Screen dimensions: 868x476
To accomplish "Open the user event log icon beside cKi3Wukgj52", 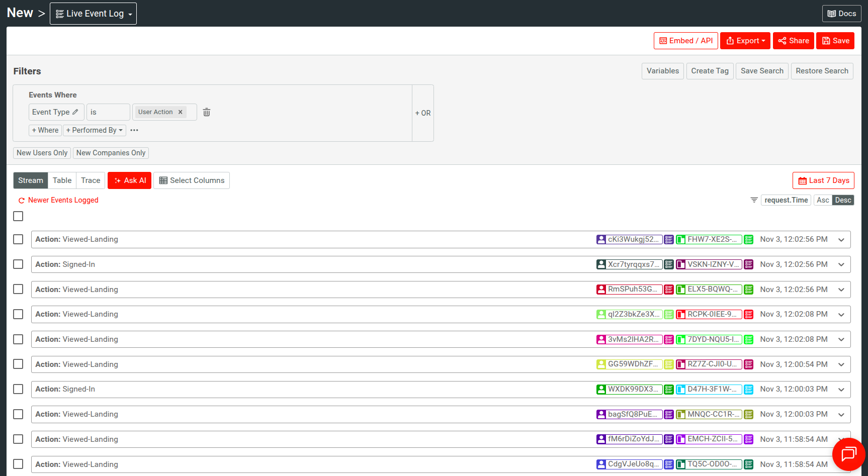I will coord(668,239).
